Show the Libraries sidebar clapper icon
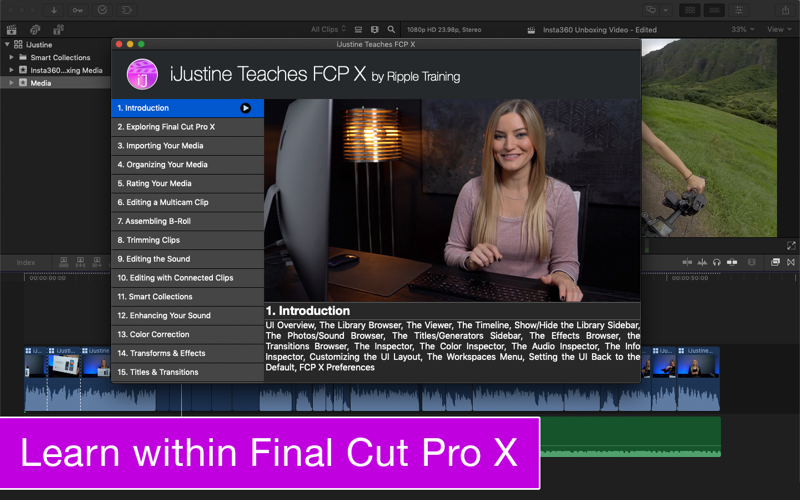The width and height of the screenshot is (800, 500). pos(11,30)
